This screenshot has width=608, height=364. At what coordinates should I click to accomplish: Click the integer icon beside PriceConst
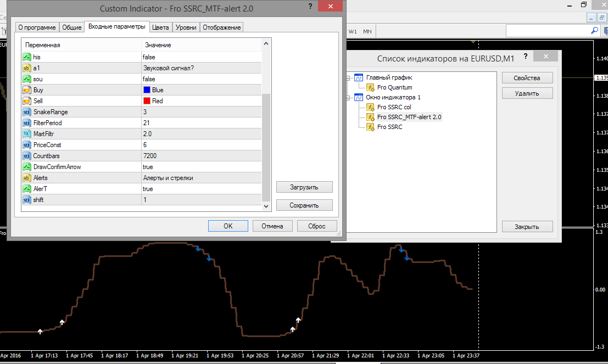(x=27, y=145)
